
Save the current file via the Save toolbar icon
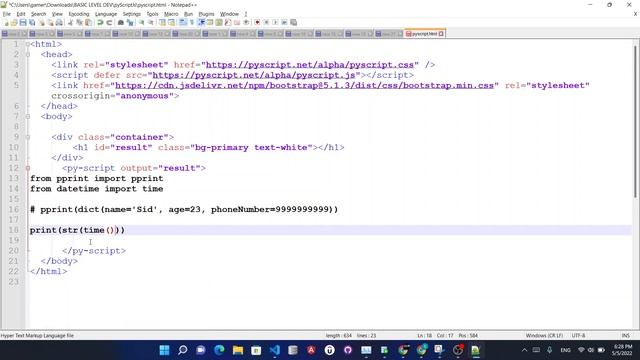coord(23,22)
